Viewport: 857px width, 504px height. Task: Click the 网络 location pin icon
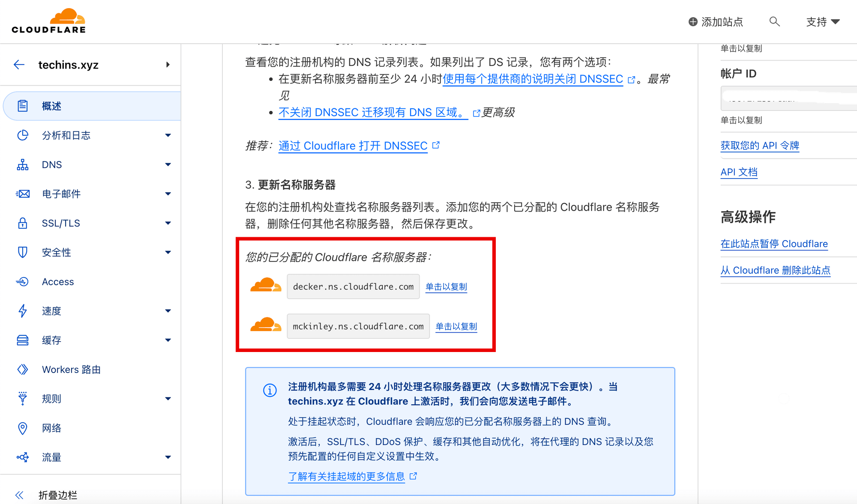click(x=23, y=428)
